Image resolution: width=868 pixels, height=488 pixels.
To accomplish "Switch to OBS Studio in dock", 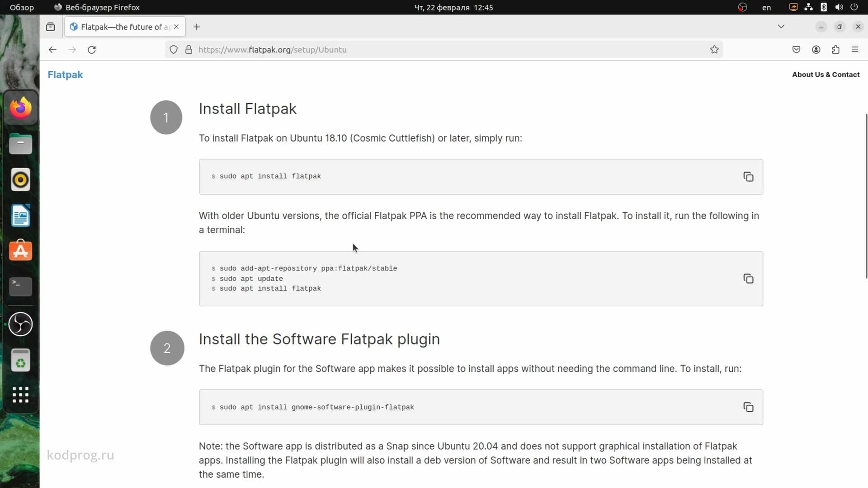I will (x=20, y=324).
